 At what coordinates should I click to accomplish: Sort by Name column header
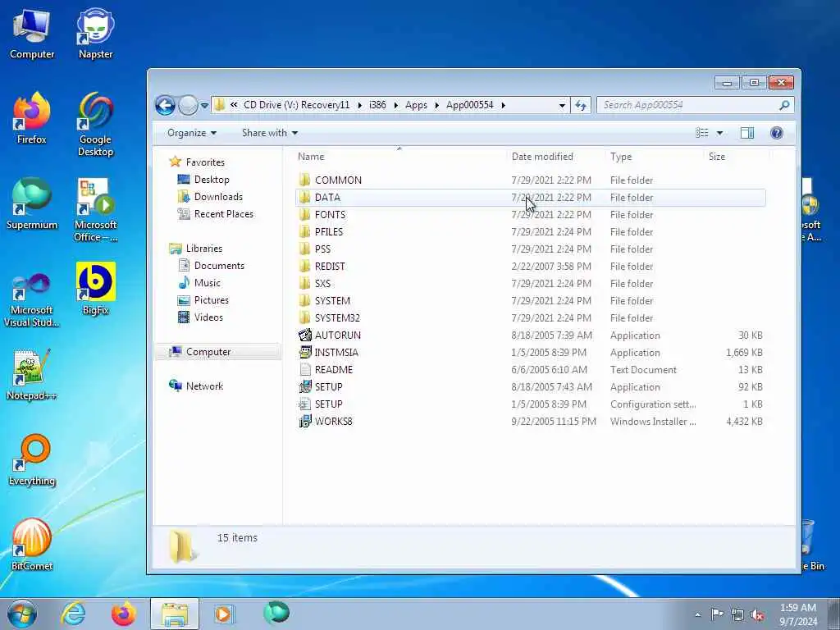click(x=400, y=157)
